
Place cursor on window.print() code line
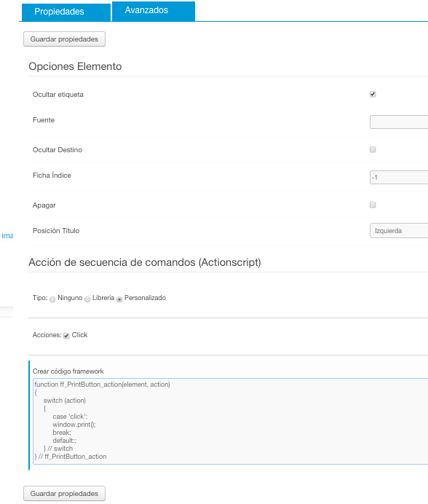coord(74,425)
